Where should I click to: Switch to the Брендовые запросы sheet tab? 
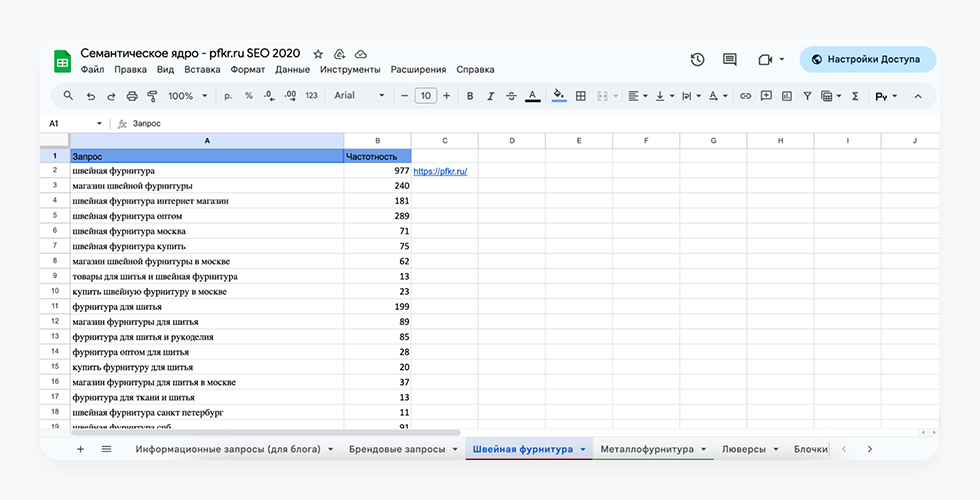click(397, 450)
